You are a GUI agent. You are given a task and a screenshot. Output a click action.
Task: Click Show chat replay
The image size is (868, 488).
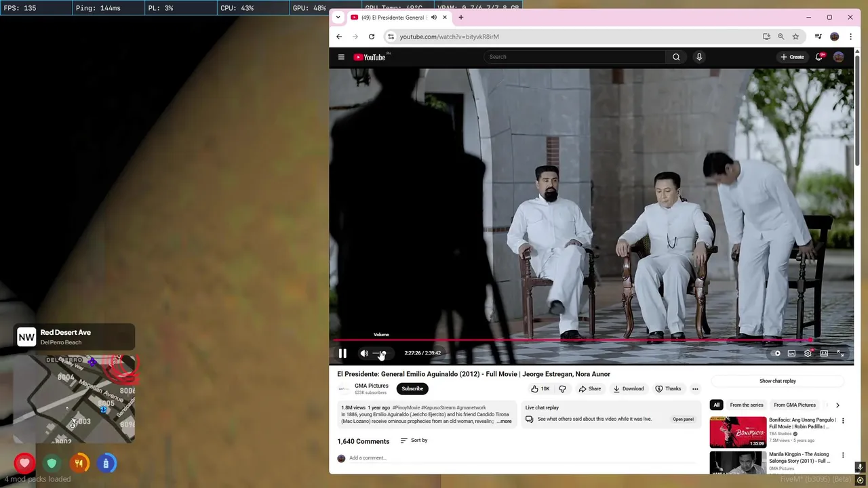[x=778, y=381]
